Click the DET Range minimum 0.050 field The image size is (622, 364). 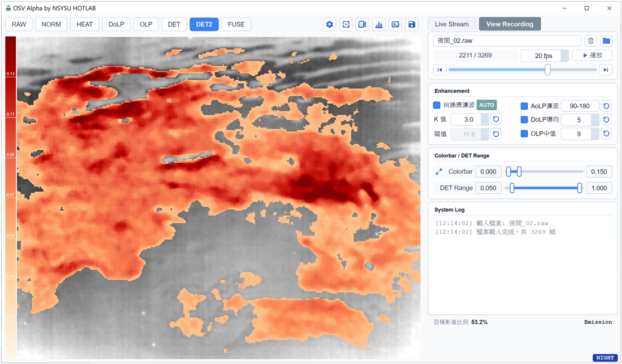click(488, 188)
